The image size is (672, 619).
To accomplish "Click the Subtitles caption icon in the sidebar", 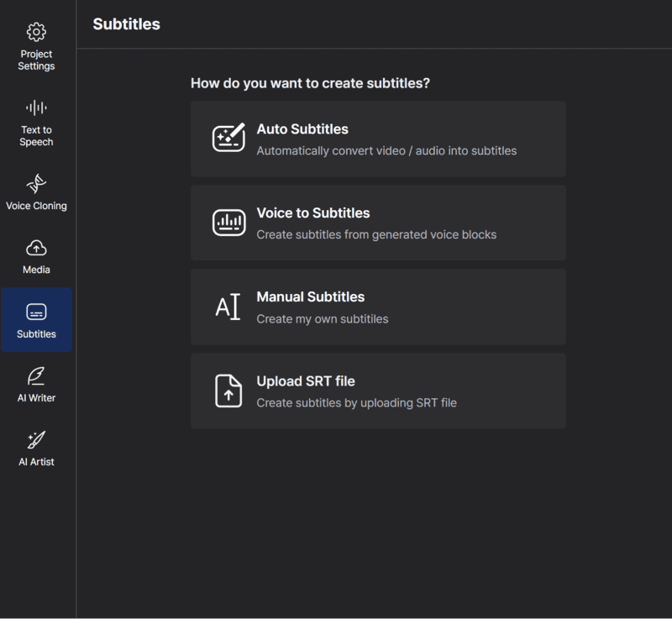I will [x=36, y=312].
